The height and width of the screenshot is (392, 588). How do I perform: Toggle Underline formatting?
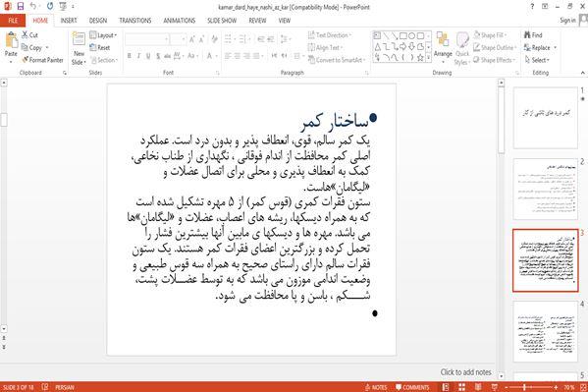tap(148, 56)
